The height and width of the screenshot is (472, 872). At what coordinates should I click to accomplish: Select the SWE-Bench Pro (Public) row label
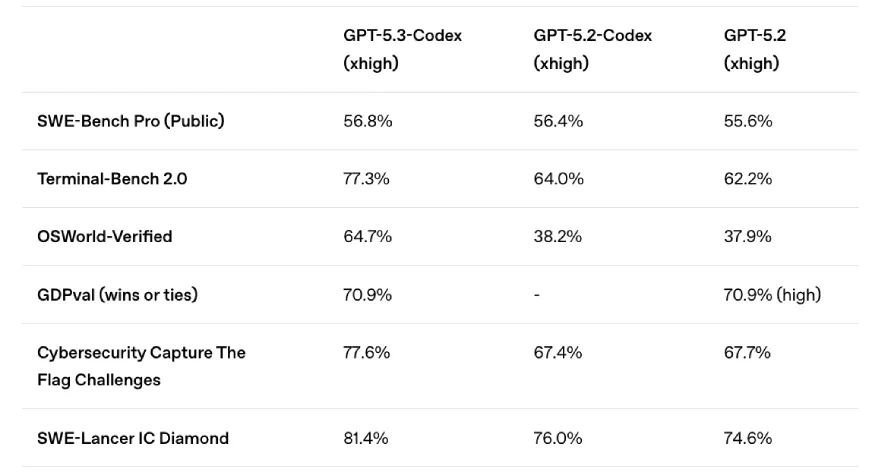coord(130,121)
